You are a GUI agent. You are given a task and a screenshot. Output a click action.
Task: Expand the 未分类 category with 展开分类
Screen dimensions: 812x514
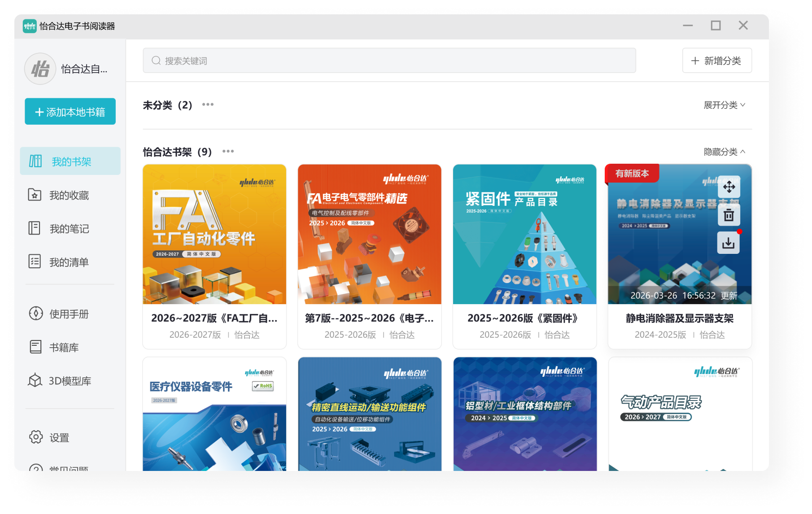725,105
